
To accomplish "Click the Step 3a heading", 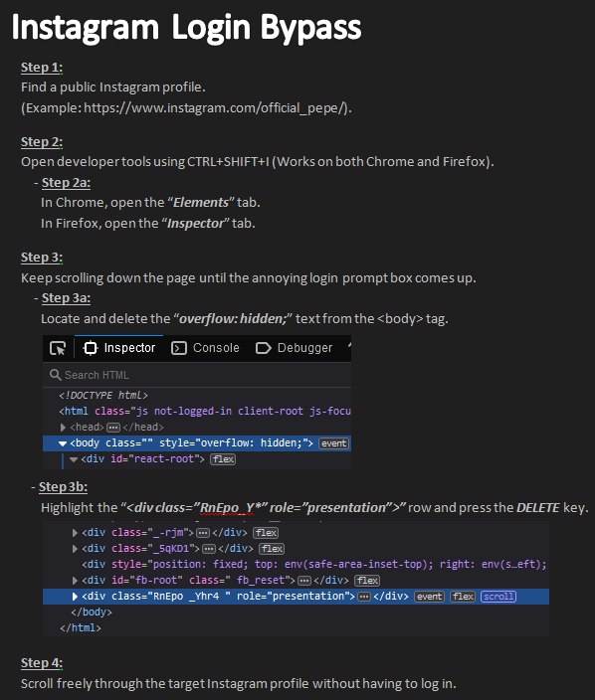I will point(66,298).
